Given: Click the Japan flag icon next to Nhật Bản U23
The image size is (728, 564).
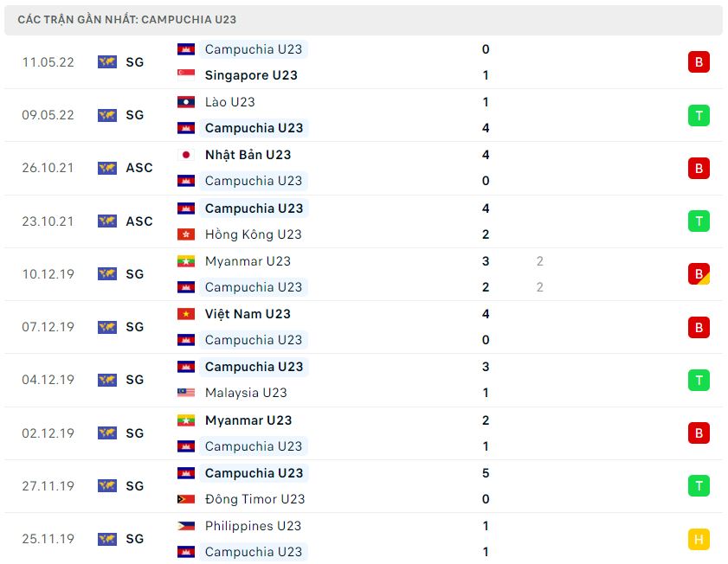Looking at the screenshot, I should (x=185, y=155).
